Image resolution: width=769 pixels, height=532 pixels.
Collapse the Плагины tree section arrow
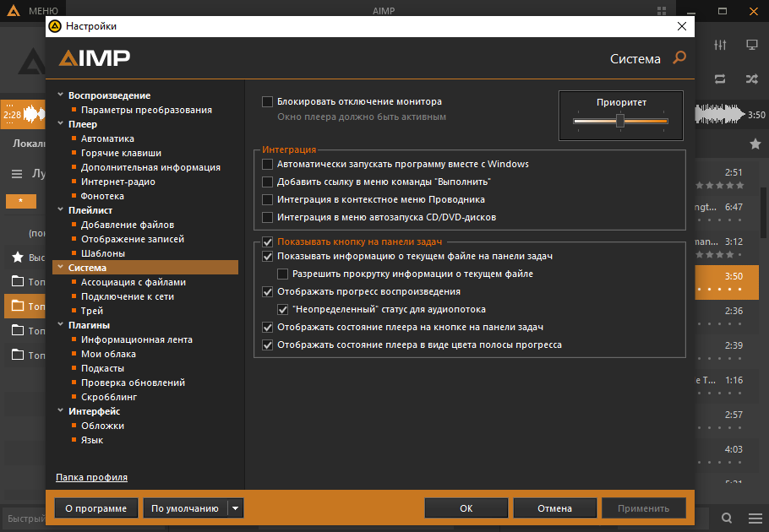coord(60,324)
